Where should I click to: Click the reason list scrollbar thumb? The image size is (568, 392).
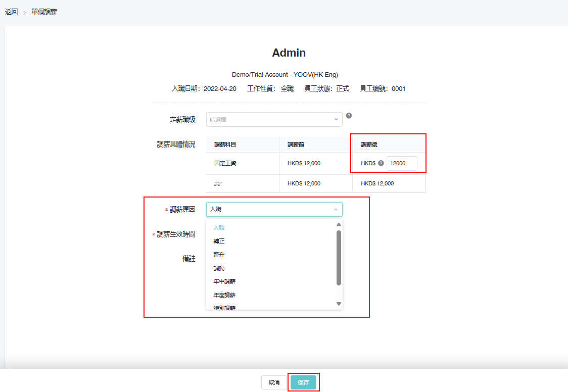[x=339, y=258]
